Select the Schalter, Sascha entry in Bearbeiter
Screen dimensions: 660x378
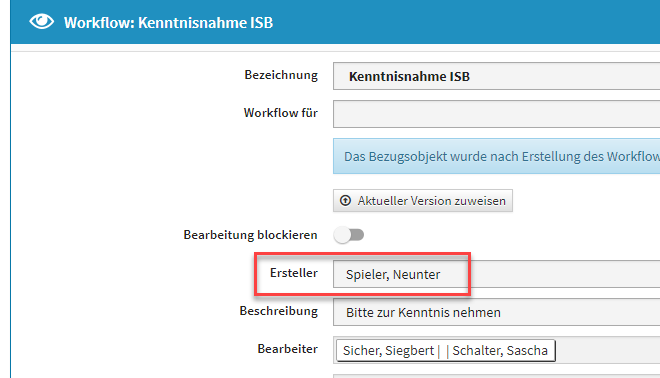500,351
